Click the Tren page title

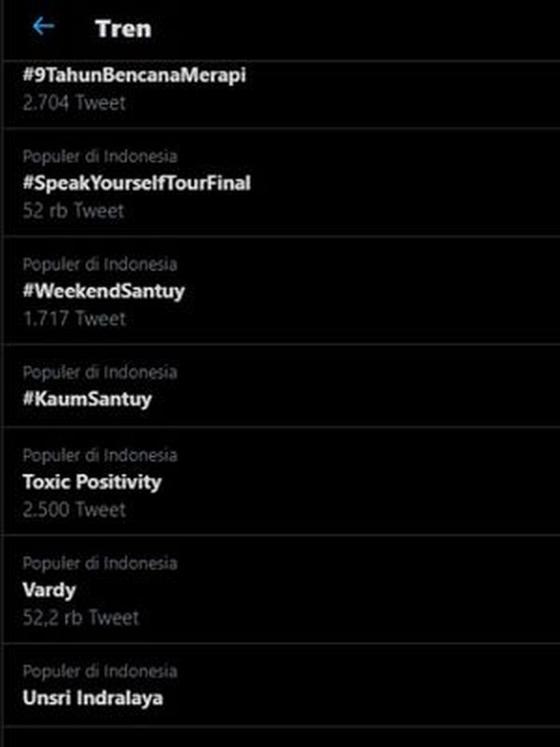click(x=123, y=29)
